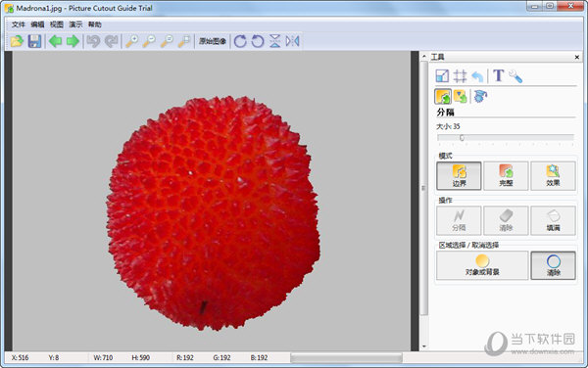Click the fourth magnifier zoom-to-fit icon
This screenshot has height=368, width=588.
(x=184, y=41)
